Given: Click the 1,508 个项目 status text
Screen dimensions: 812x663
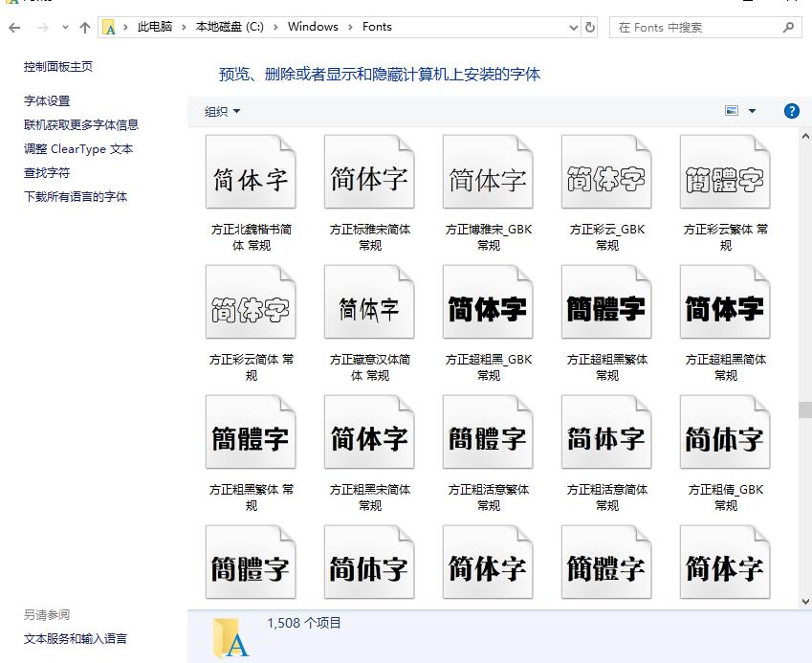Looking at the screenshot, I should point(304,623).
